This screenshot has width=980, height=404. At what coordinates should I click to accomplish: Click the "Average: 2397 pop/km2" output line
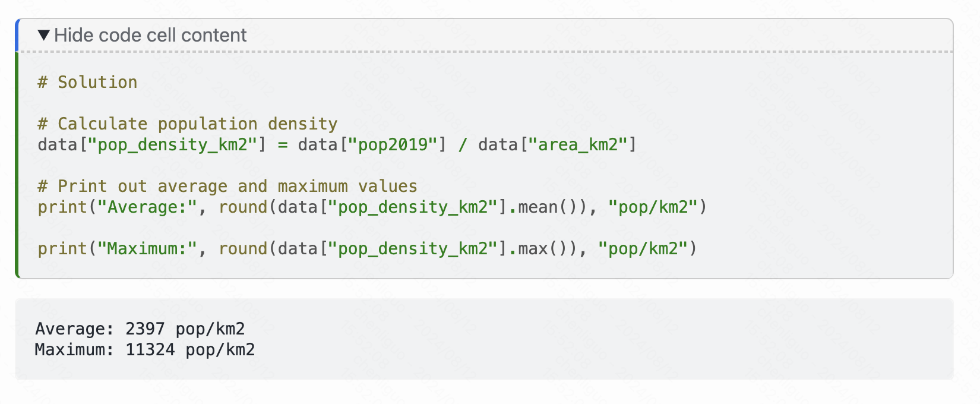click(140, 329)
